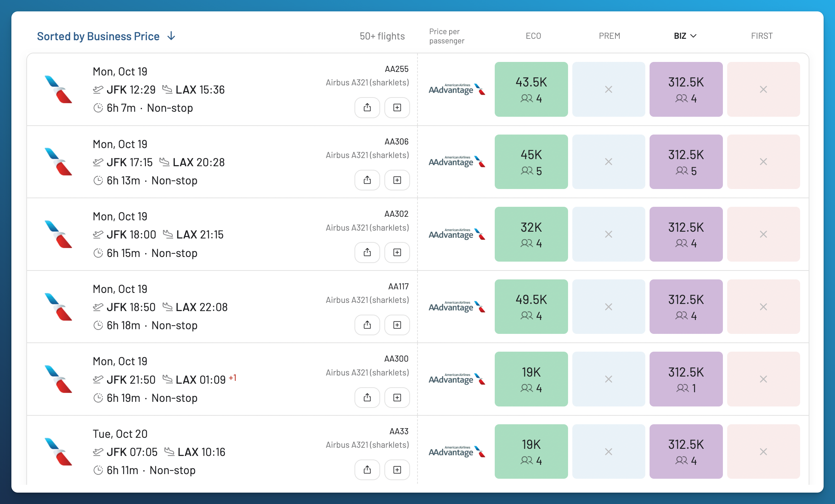Screen dimensions: 835x504
Task: Click American Airlines logo for AA255
Action: [58, 89]
